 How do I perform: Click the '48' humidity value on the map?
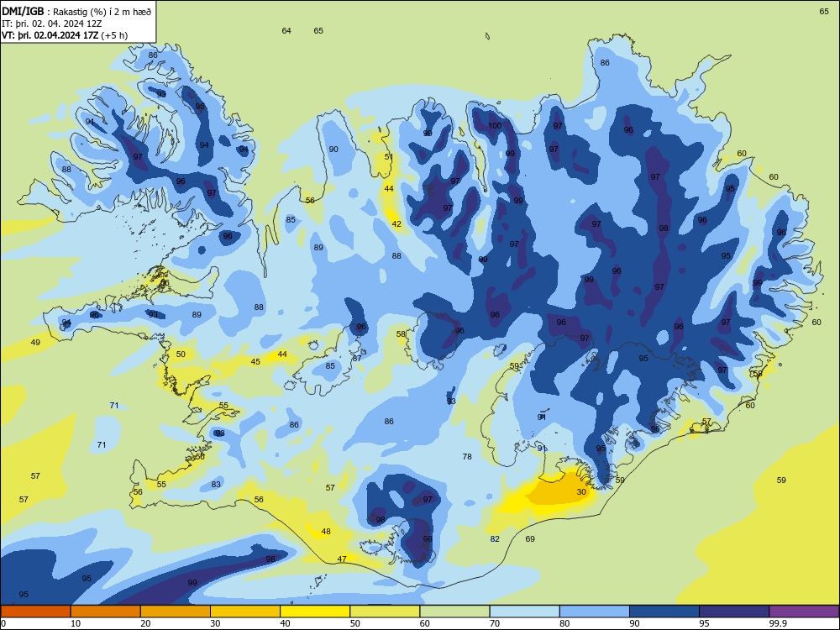coord(326,532)
